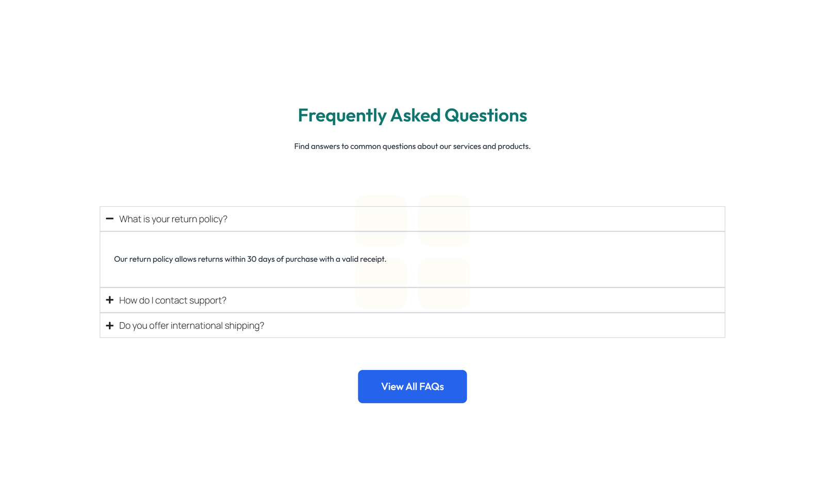Viewport: 825px width, 504px height.
Task: Click the minus icon beside the return policy question
Action: [x=109, y=219]
